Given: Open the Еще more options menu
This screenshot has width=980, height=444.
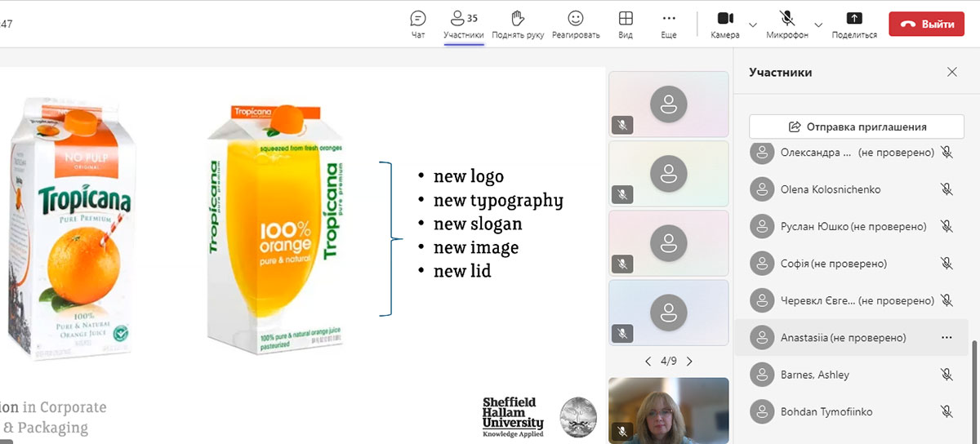Looking at the screenshot, I should pyautogui.click(x=669, y=24).
